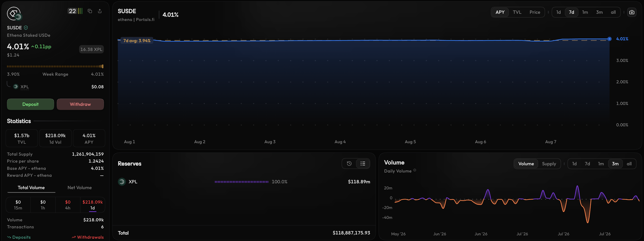Click the XPL link under Week Range

coord(25,87)
